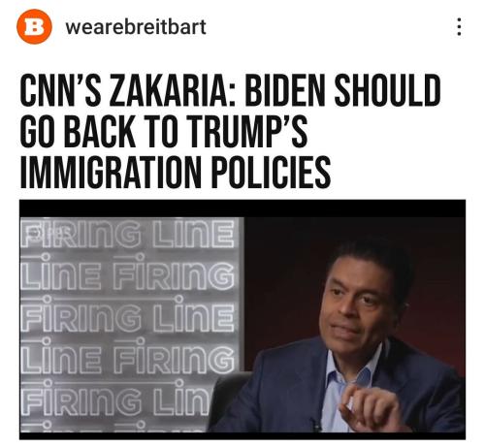Click 'BIDEN SHOULD' in the headline
Image resolution: width=485 pixels, height=448 pixels.
(x=343, y=90)
